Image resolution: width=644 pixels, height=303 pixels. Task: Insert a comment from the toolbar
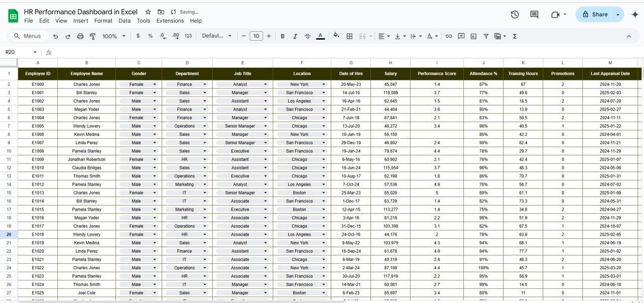pos(461,36)
